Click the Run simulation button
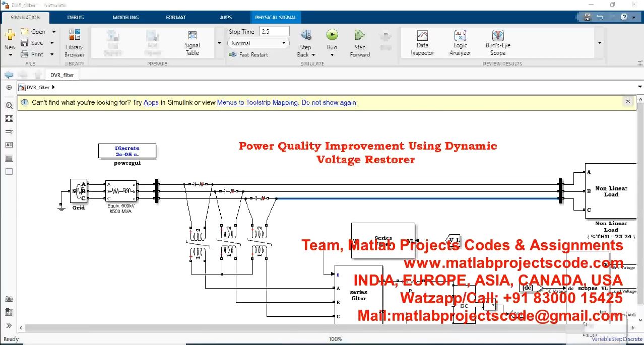The height and width of the screenshot is (345, 644). coord(332,35)
